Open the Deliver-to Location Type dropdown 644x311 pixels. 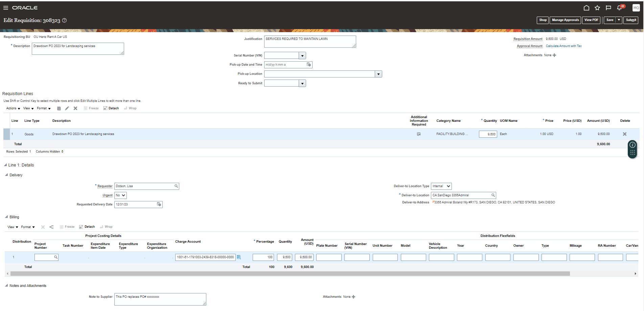point(441,186)
